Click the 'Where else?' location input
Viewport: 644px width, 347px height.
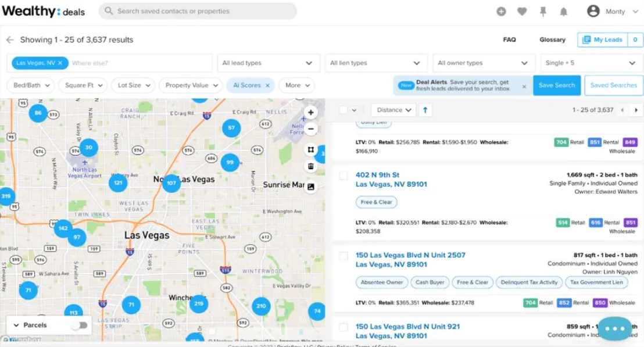pos(139,63)
